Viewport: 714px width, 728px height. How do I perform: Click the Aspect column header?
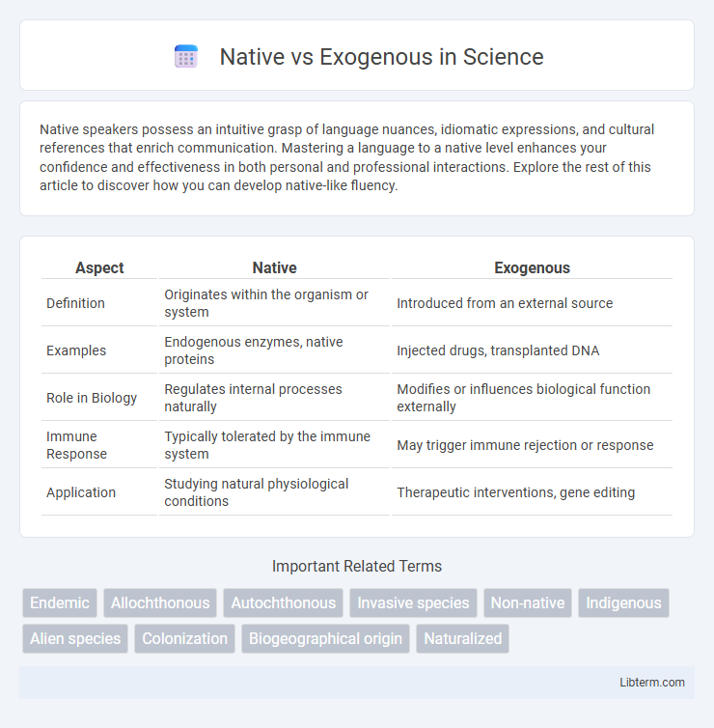tap(99, 267)
